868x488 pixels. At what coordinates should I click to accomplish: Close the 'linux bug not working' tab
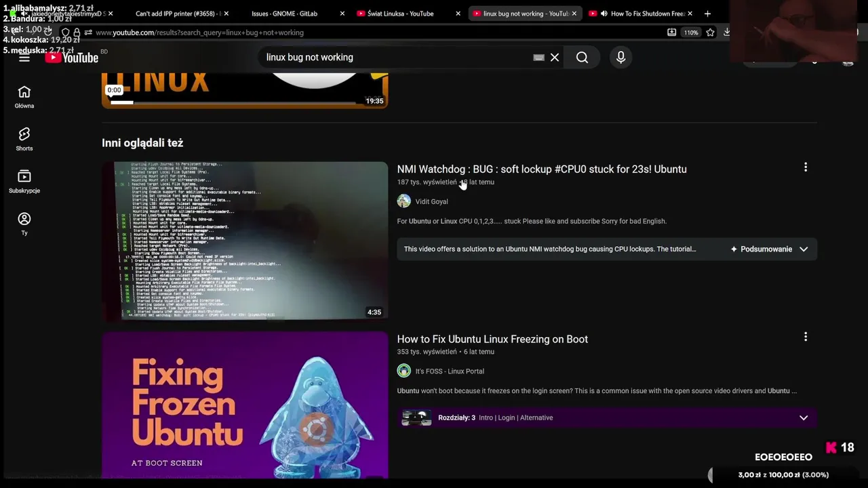(x=574, y=14)
